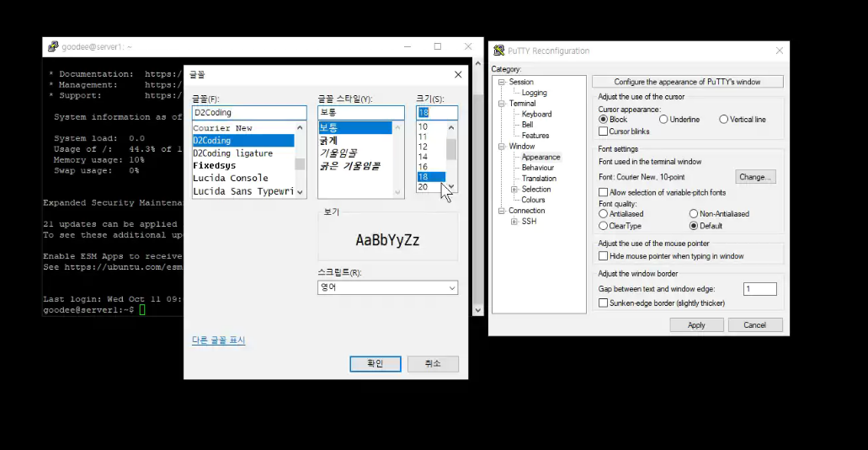Click font list scrollbar thumb
The height and width of the screenshot is (450, 868).
(300, 164)
